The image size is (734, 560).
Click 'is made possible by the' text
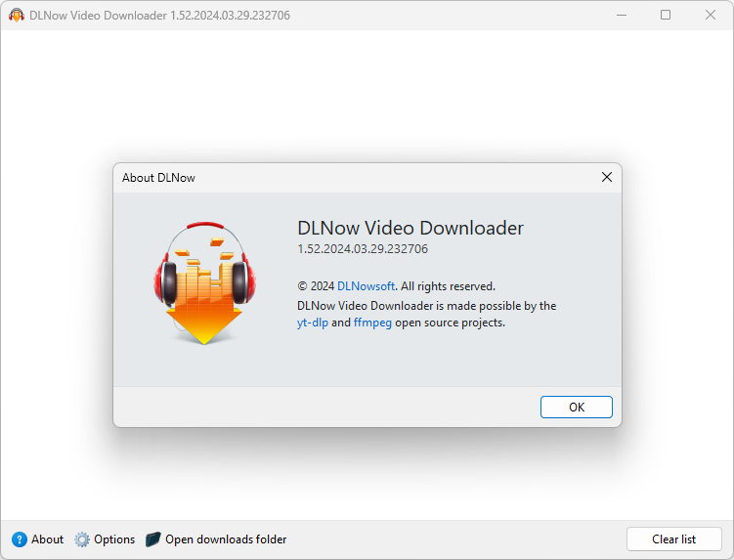point(497,306)
